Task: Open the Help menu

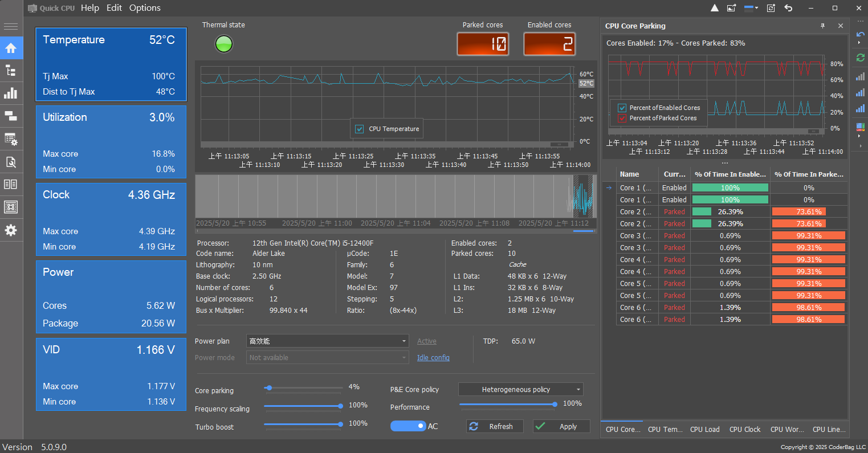Action: [x=90, y=8]
